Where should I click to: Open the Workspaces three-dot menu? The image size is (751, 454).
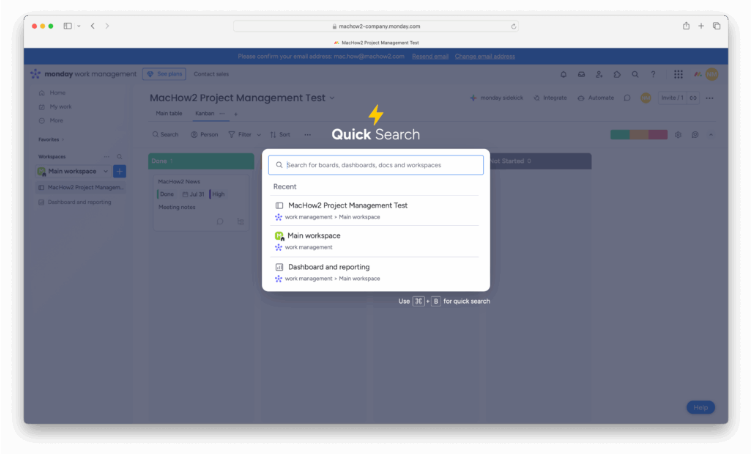(106, 157)
